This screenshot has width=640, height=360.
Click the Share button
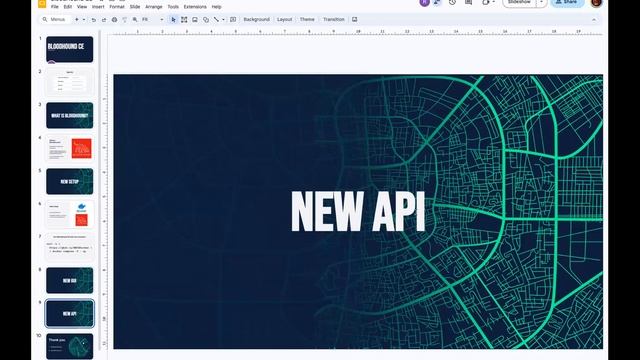pyautogui.click(x=567, y=2)
